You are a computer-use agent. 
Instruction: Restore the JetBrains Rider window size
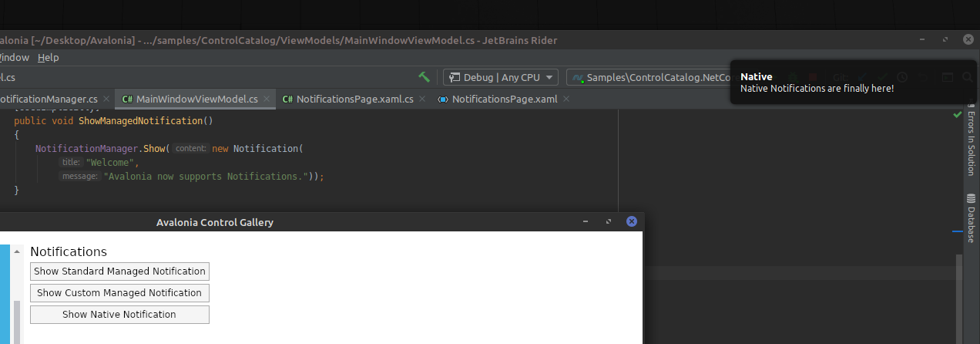945,39
